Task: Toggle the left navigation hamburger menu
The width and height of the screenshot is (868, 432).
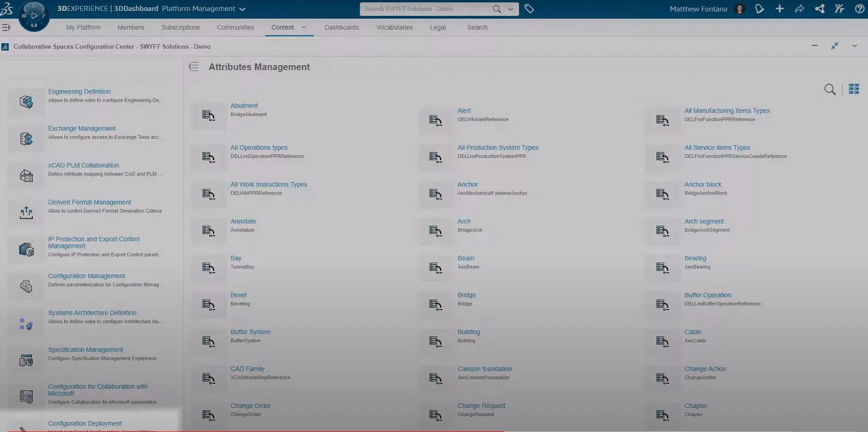Action: coord(6,27)
